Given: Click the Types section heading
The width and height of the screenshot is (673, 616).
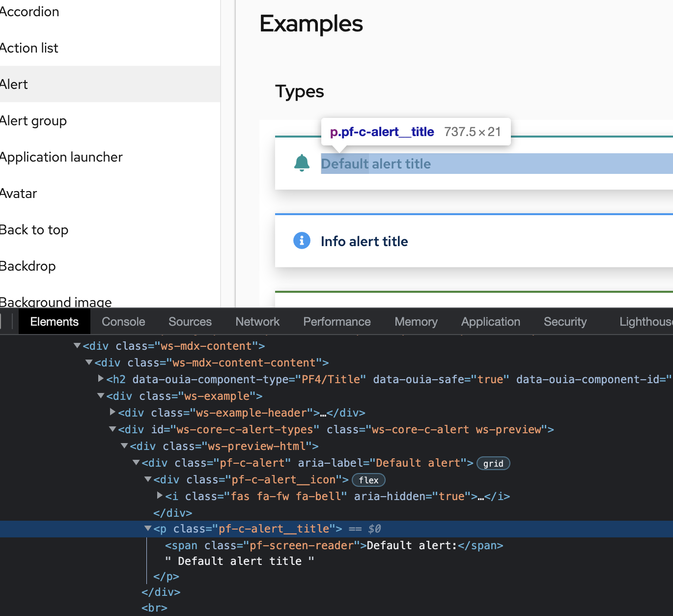Looking at the screenshot, I should 300,91.
